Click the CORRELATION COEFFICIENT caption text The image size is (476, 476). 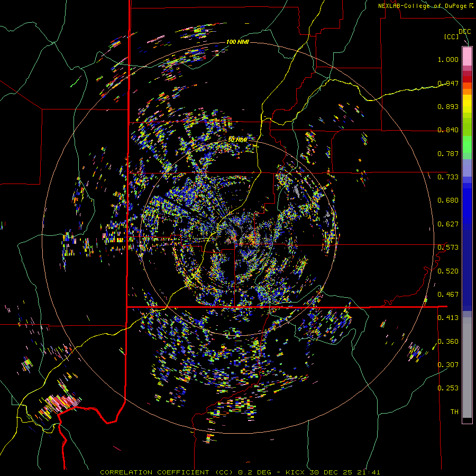154,472
